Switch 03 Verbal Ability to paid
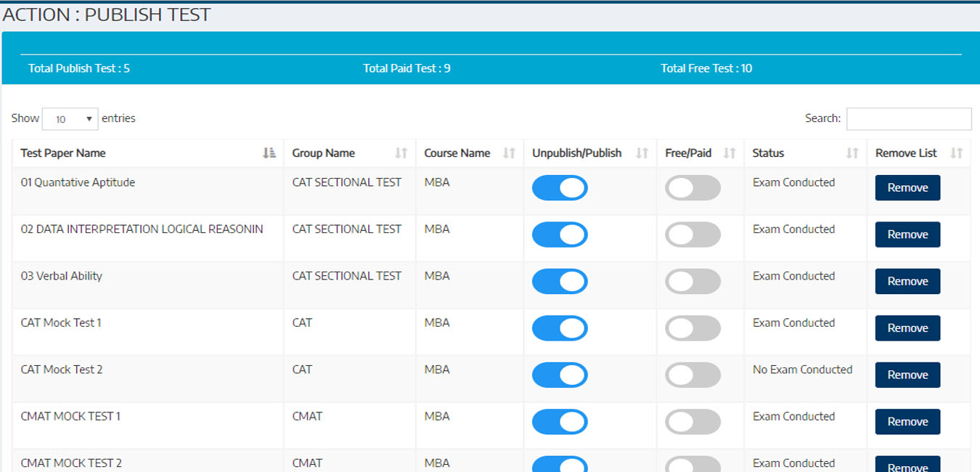Screen dimensions: 980x472 [x=693, y=282]
